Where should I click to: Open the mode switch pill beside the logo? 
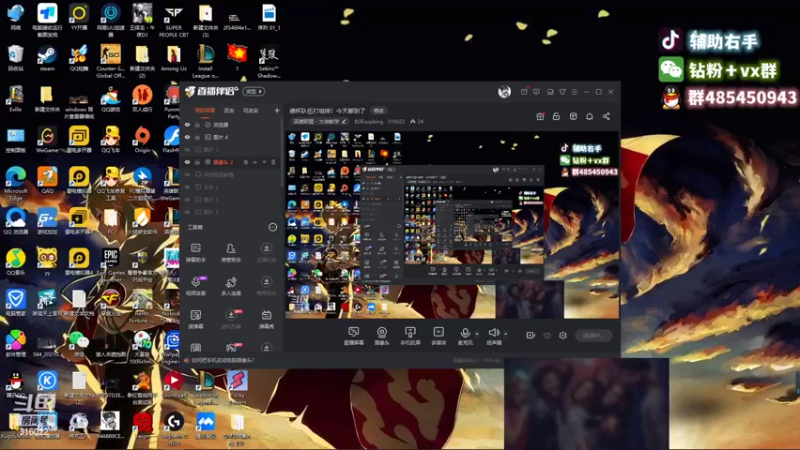(254, 91)
